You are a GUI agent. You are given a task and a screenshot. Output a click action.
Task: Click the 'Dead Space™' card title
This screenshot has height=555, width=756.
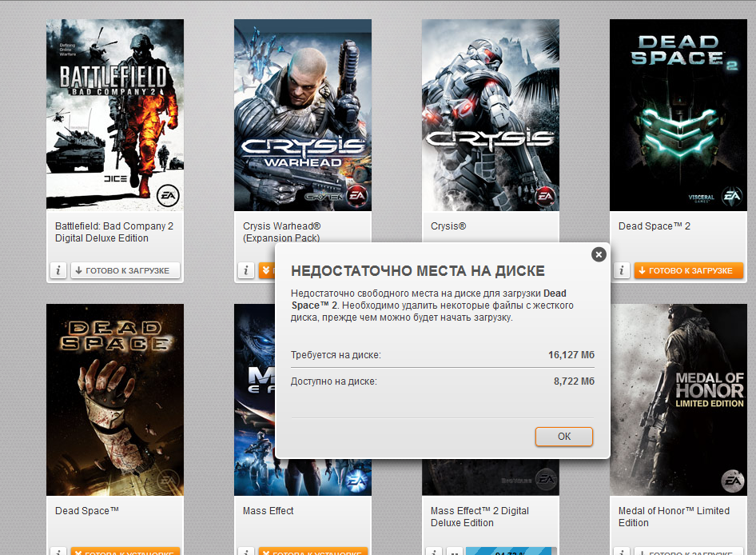87,510
